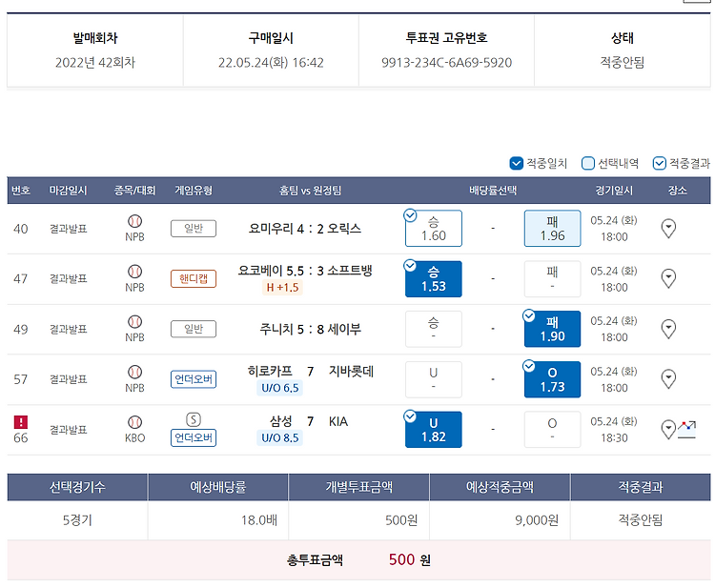Click the 배당률선택 column header
Viewport: 715px width, 588px height.
(x=493, y=191)
